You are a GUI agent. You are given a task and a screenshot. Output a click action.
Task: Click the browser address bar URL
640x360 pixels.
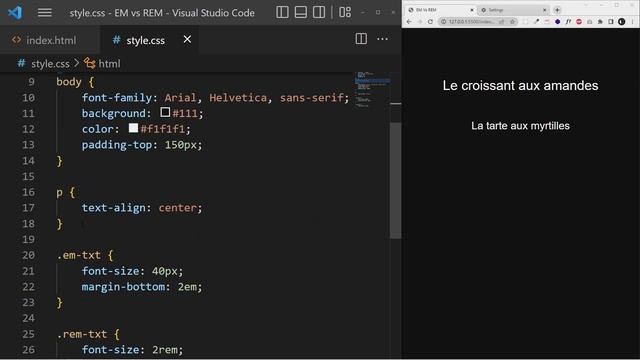pos(471,22)
